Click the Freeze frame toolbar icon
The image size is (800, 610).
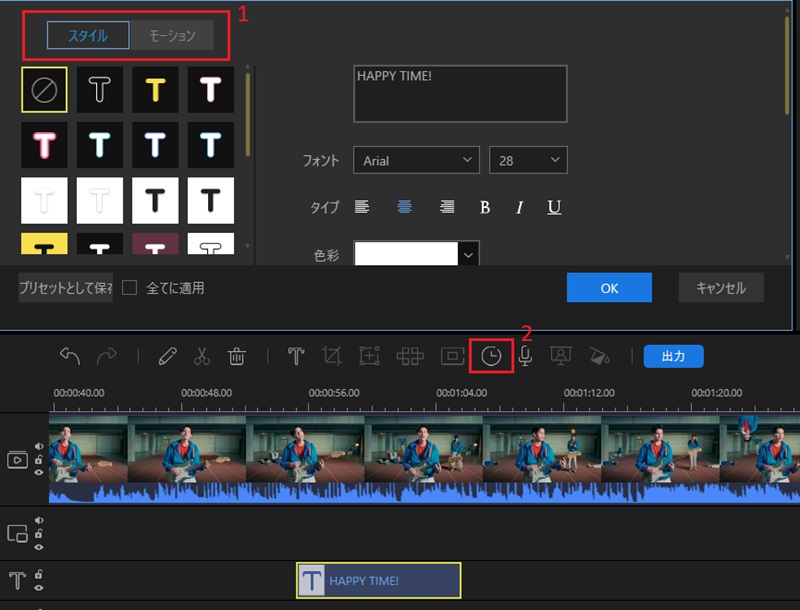point(453,356)
